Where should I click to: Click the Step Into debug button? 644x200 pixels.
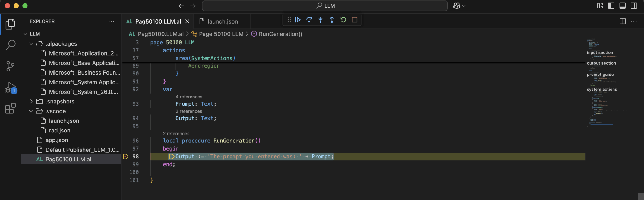pos(320,20)
